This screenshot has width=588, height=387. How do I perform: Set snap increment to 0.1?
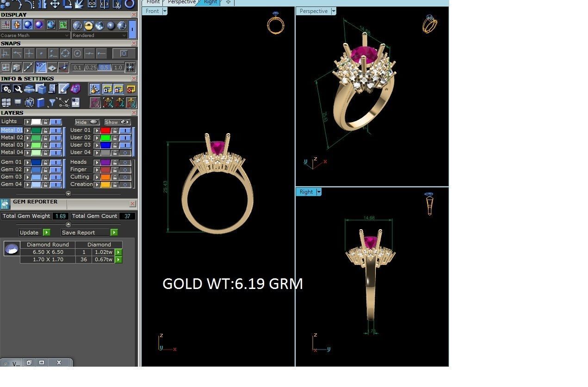click(78, 68)
